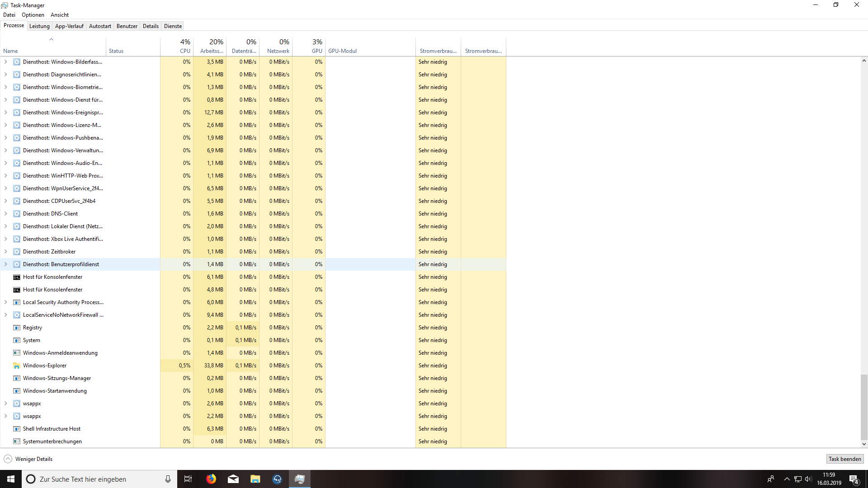868x488 pixels.
Task: Open Firefox from the taskbar
Action: click(211, 479)
